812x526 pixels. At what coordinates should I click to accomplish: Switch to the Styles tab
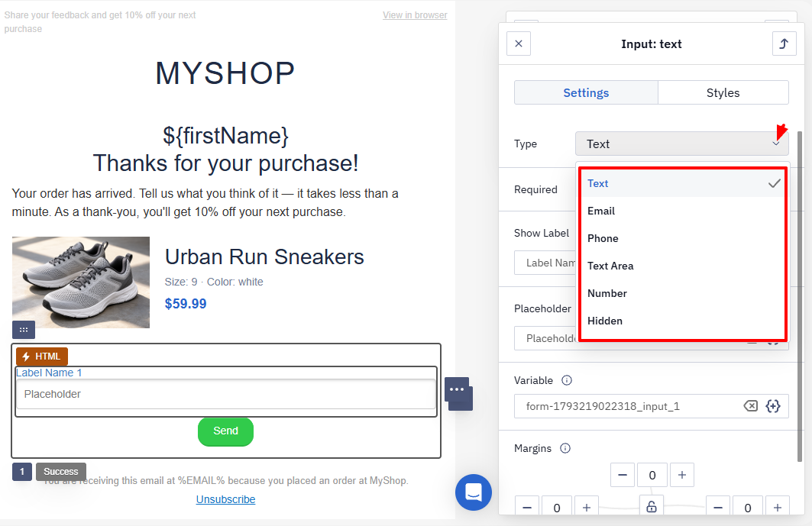pyautogui.click(x=723, y=92)
